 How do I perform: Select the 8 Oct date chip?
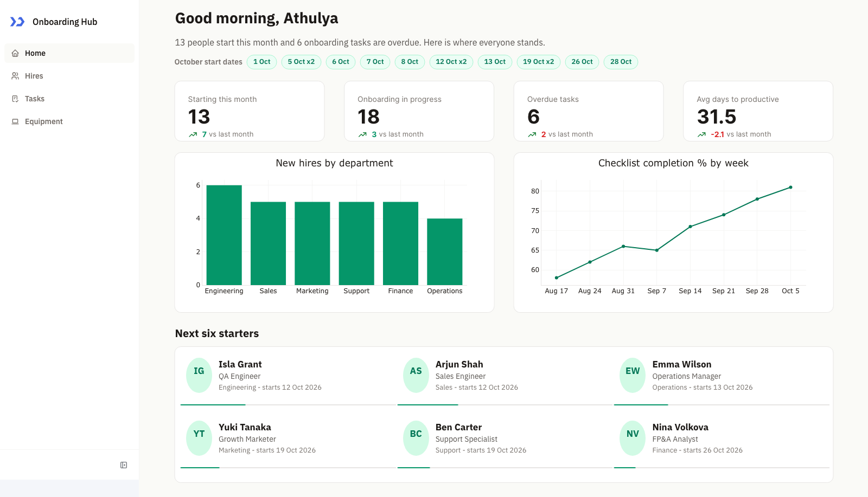410,62
